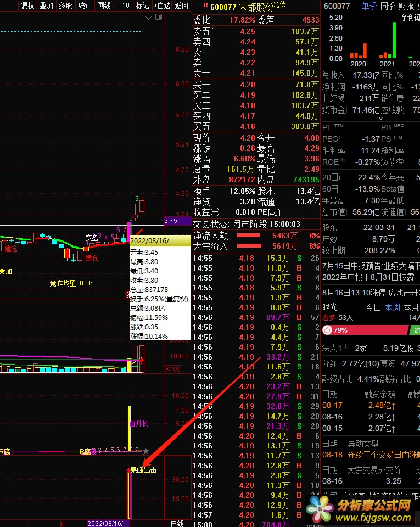The height and width of the screenshot is (527, 420).
Task: Click the 果断出击 indicator label
Action: point(143,470)
